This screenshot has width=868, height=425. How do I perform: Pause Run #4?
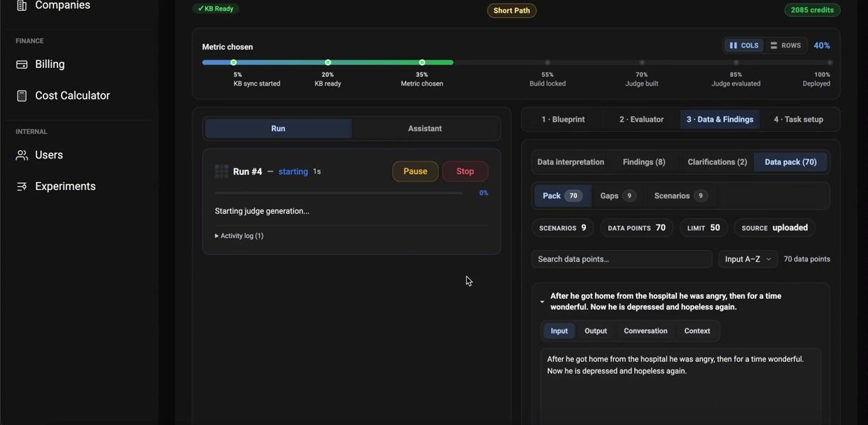click(416, 171)
